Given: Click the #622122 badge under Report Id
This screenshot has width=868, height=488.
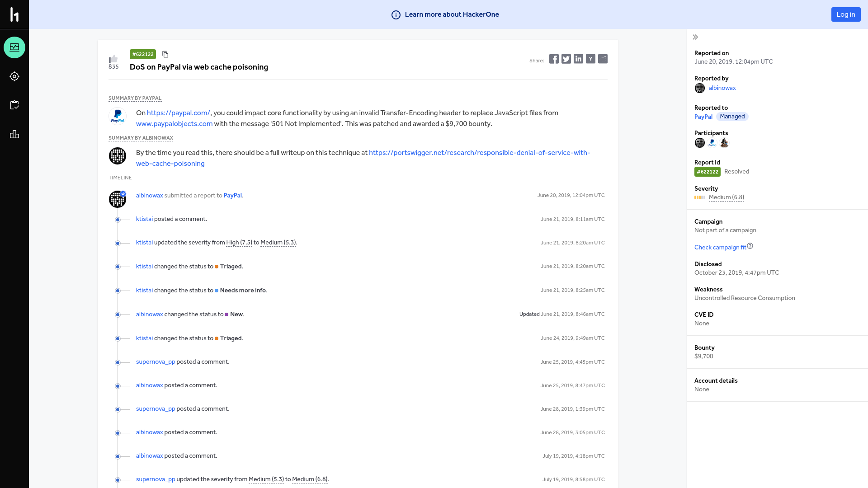Looking at the screenshot, I should (x=707, y=172).
